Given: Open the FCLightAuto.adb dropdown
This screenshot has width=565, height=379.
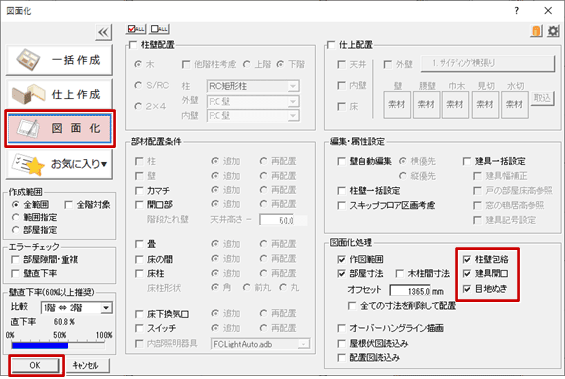Looking at the screenshot, I should click(x=260, y=344).
